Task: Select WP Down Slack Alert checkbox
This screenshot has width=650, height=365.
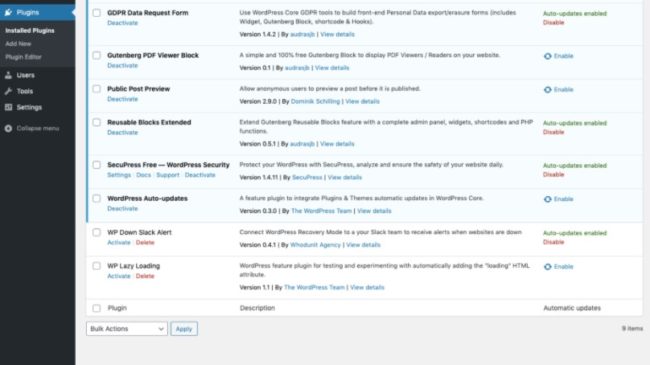Action: click(x=97, y=232)
